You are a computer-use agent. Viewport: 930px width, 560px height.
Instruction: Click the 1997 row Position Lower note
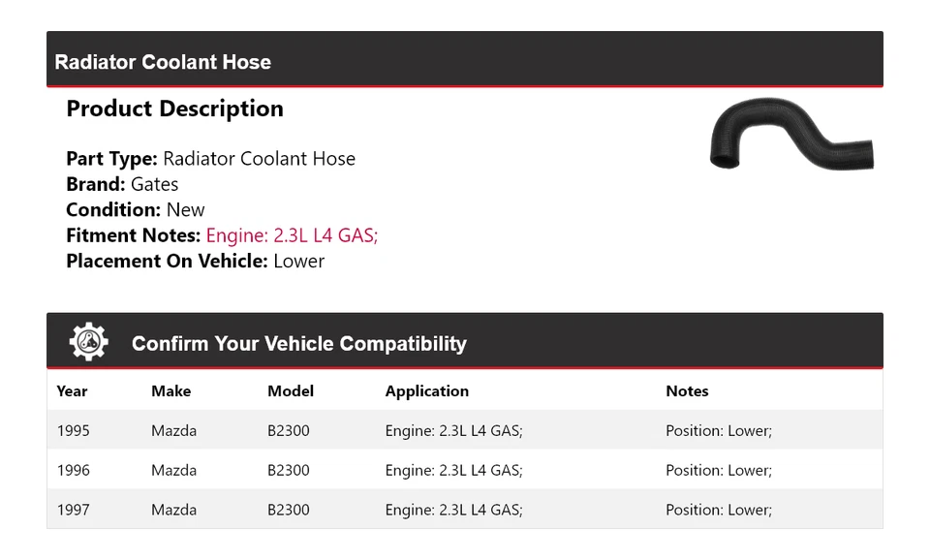coord(718,510)
